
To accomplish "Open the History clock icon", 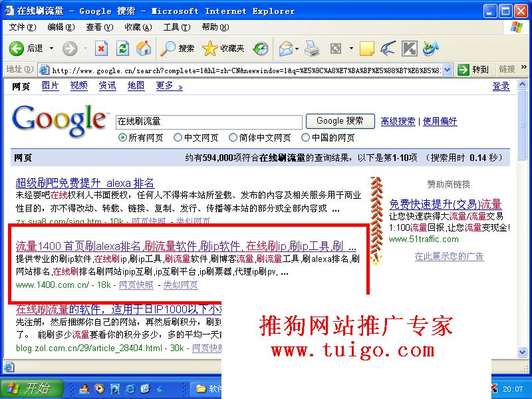I will click(x=261, y=49).
